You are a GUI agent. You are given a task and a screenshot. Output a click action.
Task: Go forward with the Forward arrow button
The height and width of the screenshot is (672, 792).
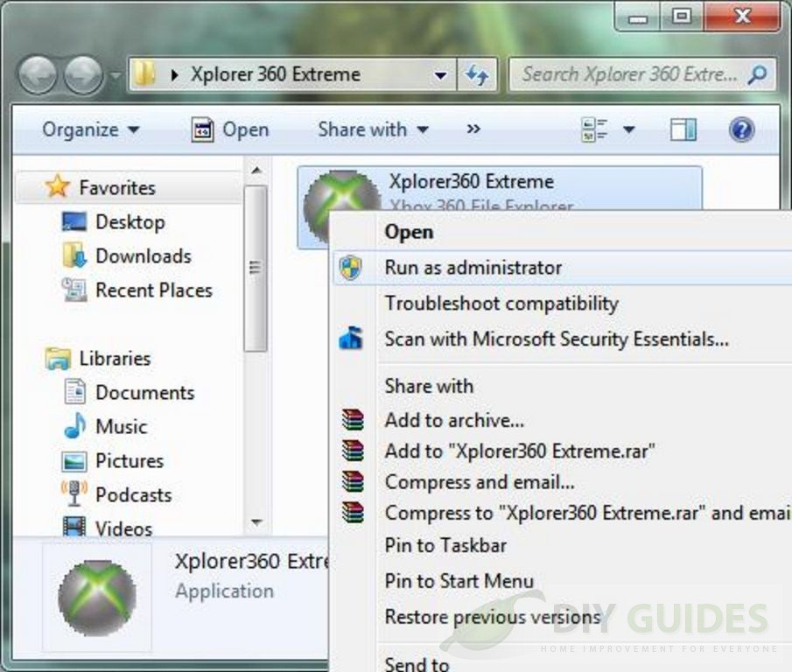(84, 74)
